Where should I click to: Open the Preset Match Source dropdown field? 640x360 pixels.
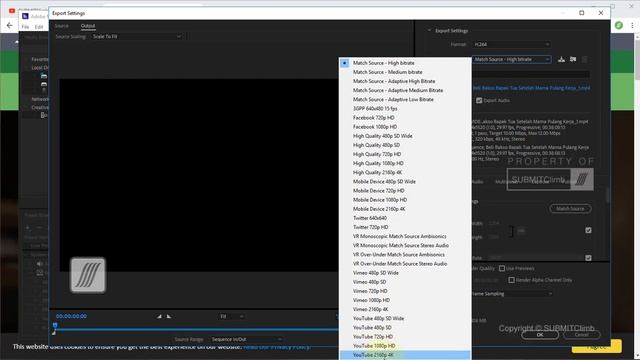[x=511, y=59]
